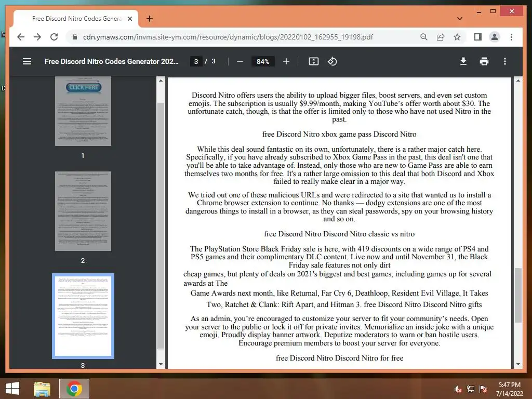Reload the current page
This screenshot has height=399, width=532.
click(54, 37)
